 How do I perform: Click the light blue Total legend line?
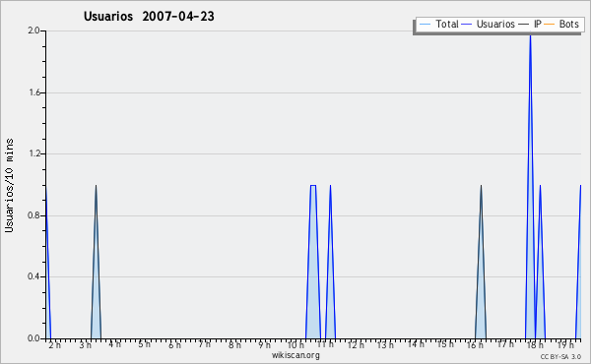[x=425, y=25]
